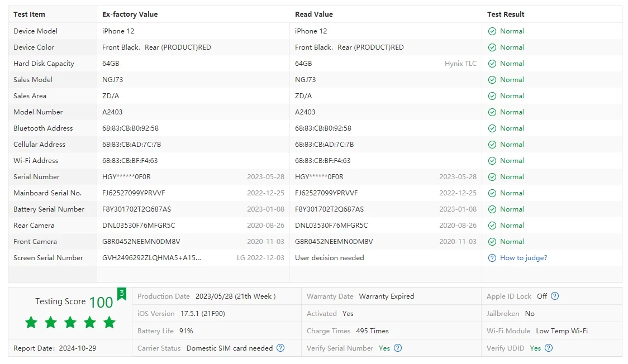628x364 pixels.
Task: Select the User decision needed text
Action: [x=330, y=258]
